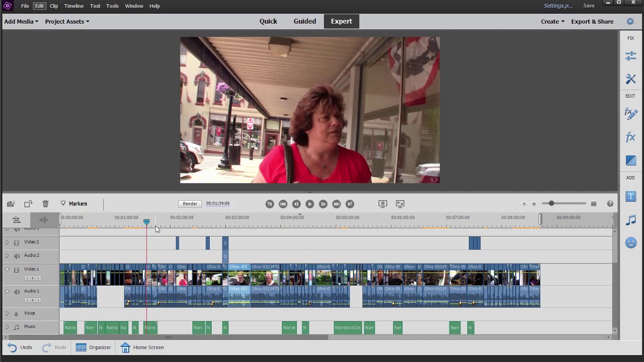
Task: Step back one frame
Action: click(x=296, y=204)
